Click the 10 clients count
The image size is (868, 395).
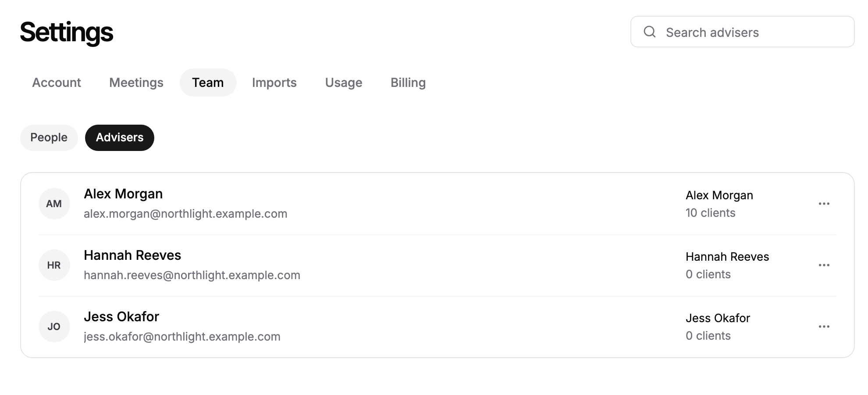point(711,213)
